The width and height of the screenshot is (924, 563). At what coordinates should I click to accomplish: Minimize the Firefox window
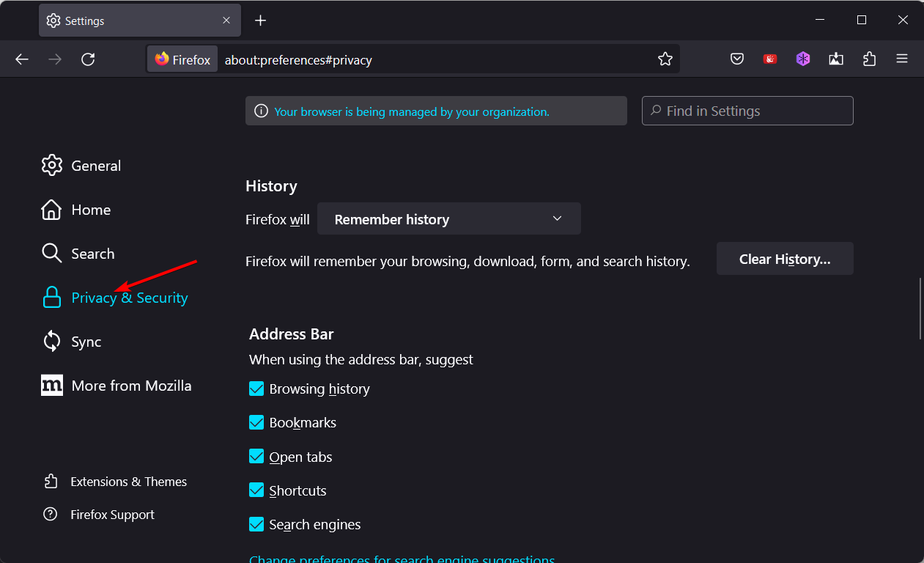pos(821,20)
